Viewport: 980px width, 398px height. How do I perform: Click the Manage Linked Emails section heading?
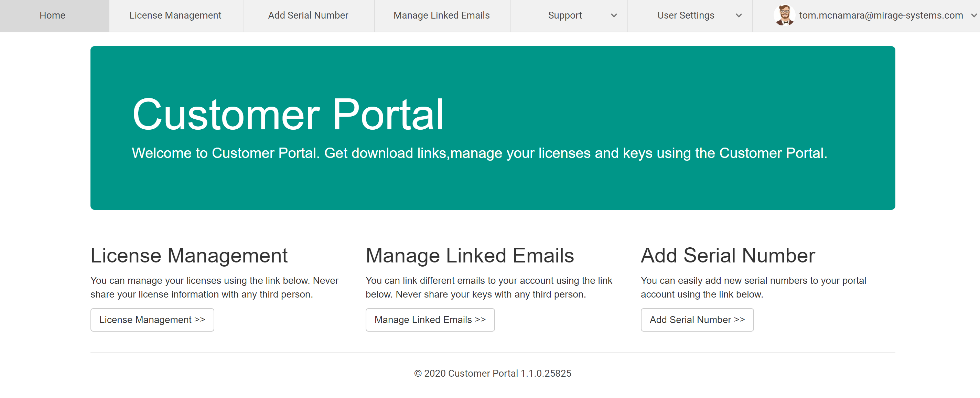(470, 255)
